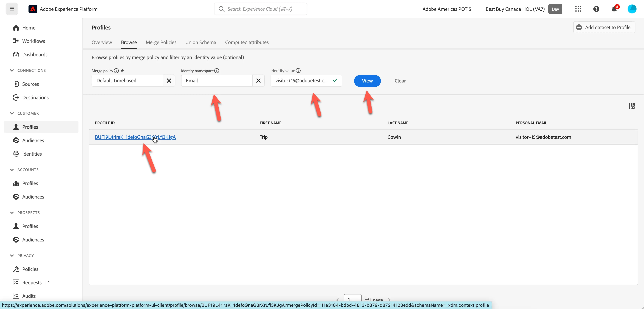This screenshot has width=644, height=309.
Task: Click the Identity value input field
Action: tap(306, 81)
